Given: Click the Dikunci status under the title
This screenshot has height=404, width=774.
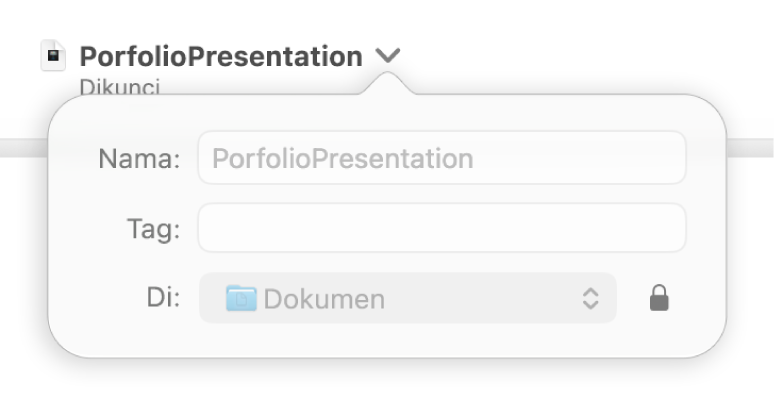Looking at the screenshot, I should point(120,87).
